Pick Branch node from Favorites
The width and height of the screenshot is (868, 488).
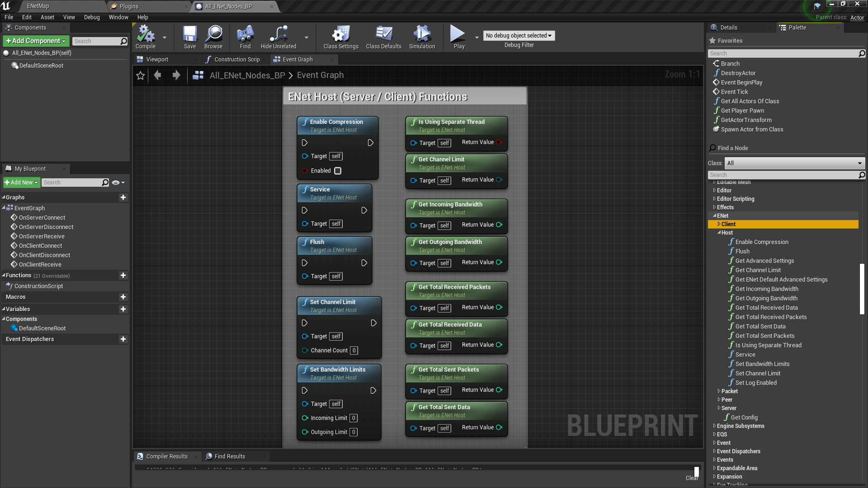click(730, 64)
